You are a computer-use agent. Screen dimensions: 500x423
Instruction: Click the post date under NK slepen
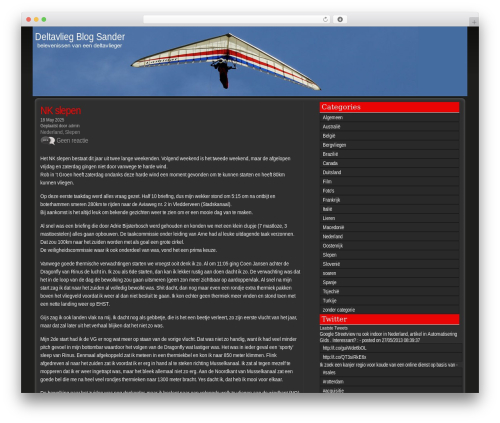52,120
